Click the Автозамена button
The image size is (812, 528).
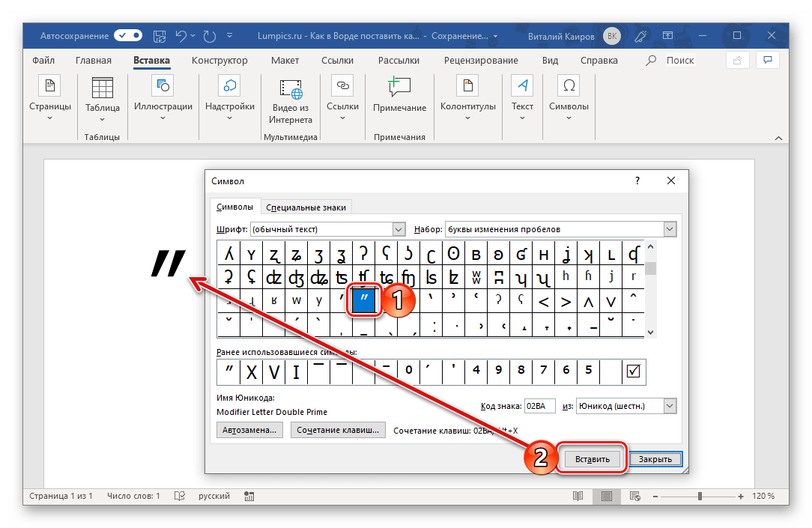pos(249,430)
